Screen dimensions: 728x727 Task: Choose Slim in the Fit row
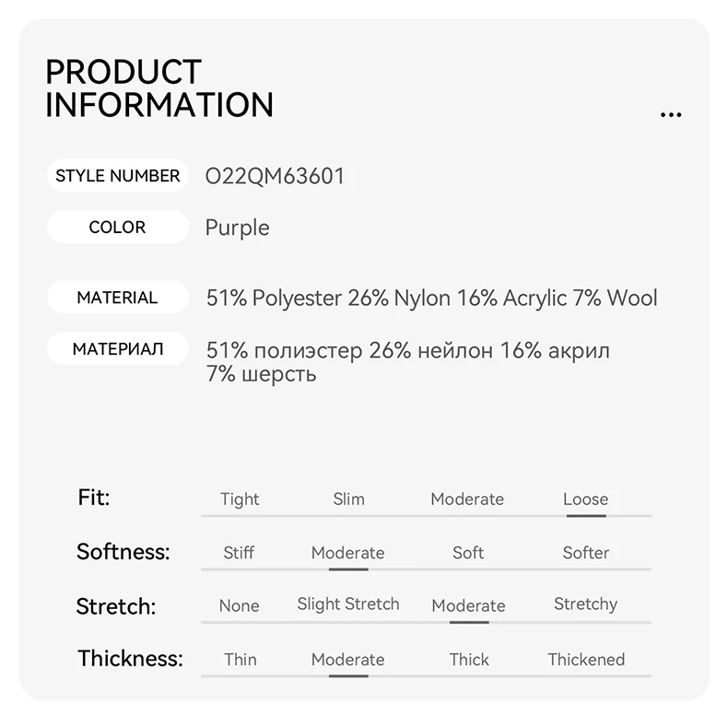(x=348, y=499)
